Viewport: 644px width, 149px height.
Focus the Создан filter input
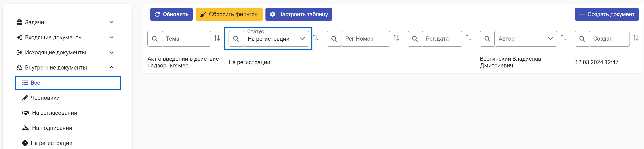[609, 39]
